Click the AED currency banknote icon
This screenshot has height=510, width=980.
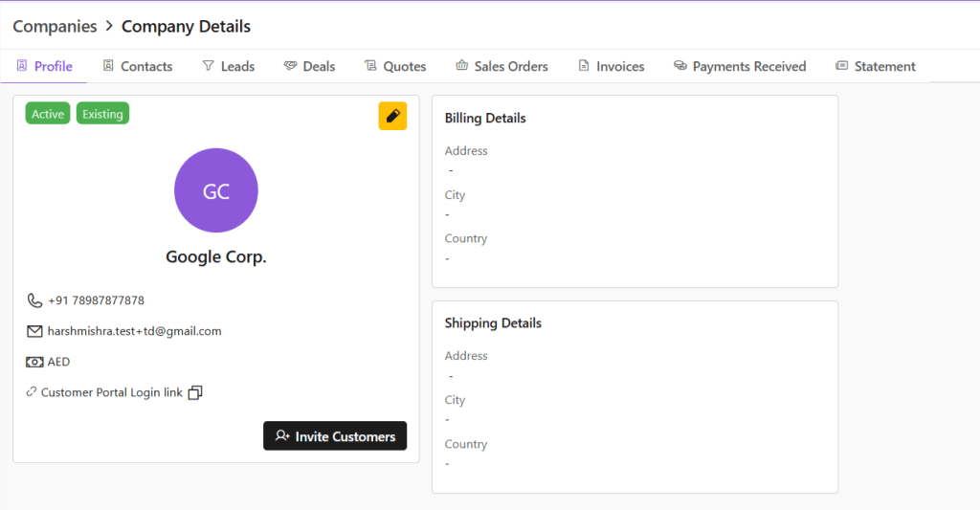coord(34,362)
